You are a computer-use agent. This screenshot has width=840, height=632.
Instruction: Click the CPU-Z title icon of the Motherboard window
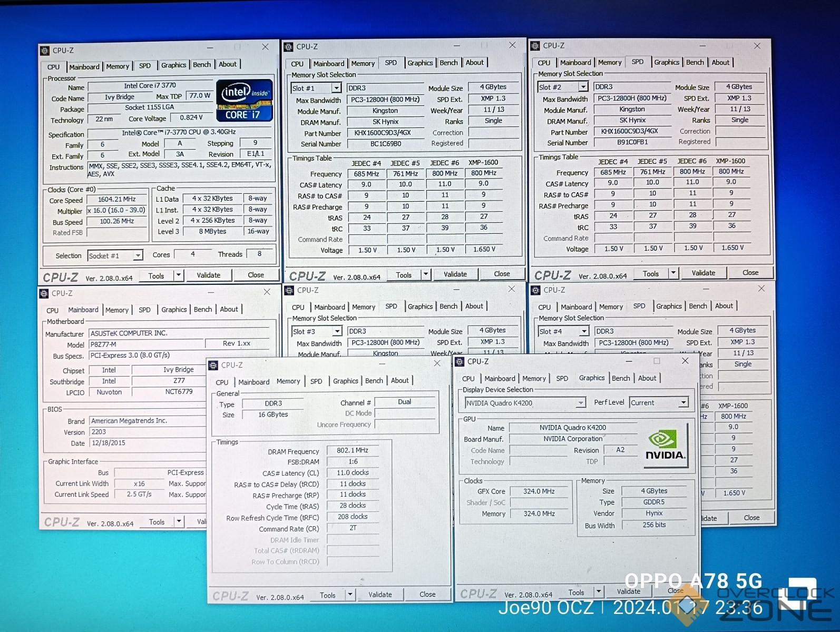[x=44, y=293]
